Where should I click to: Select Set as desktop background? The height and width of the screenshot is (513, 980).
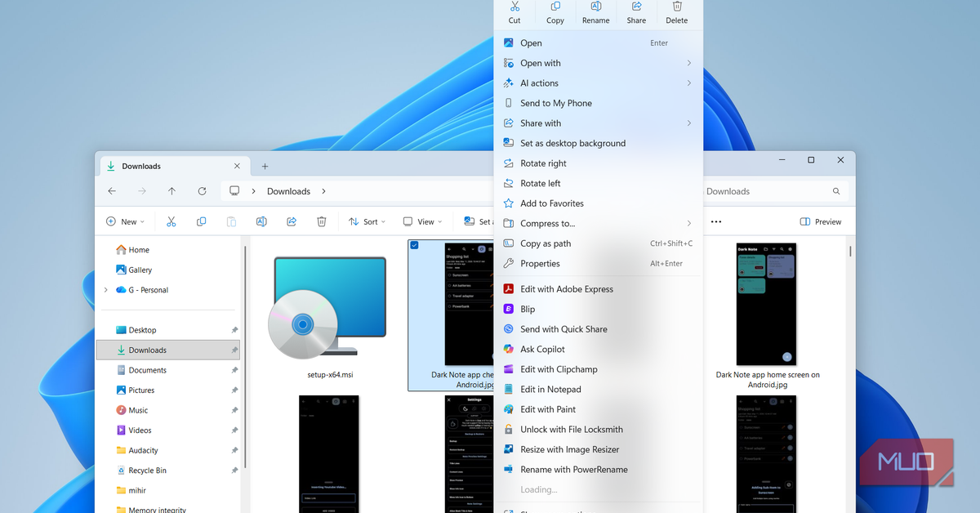pos(598,143)
